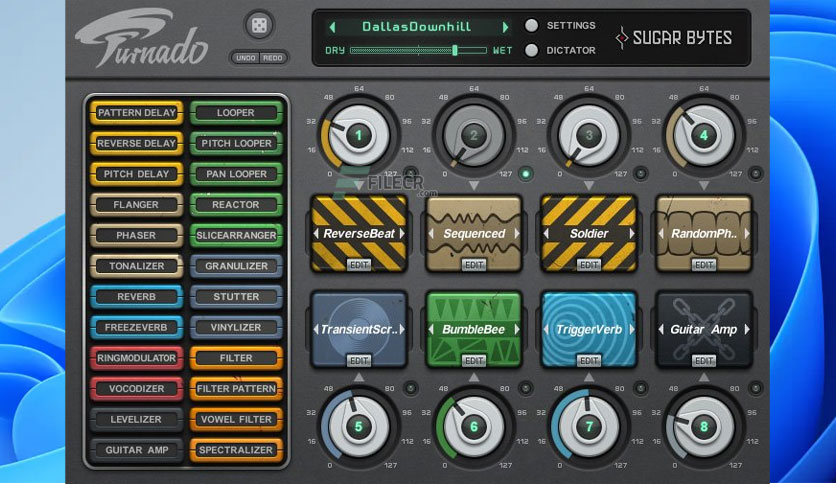This screenshot has height=484, width=836.
Task: Click the DallasDownhill preset name
Action: tap(416, 27)
